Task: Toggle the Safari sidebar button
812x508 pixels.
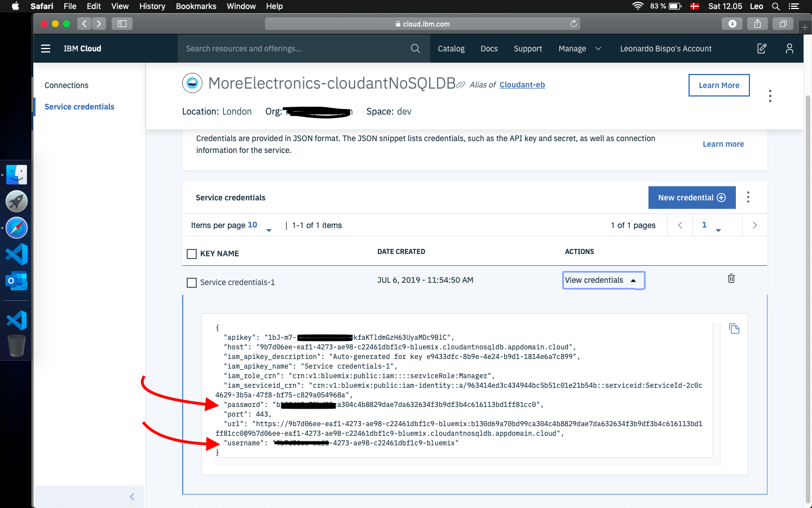Action: [x=122, y=24]
